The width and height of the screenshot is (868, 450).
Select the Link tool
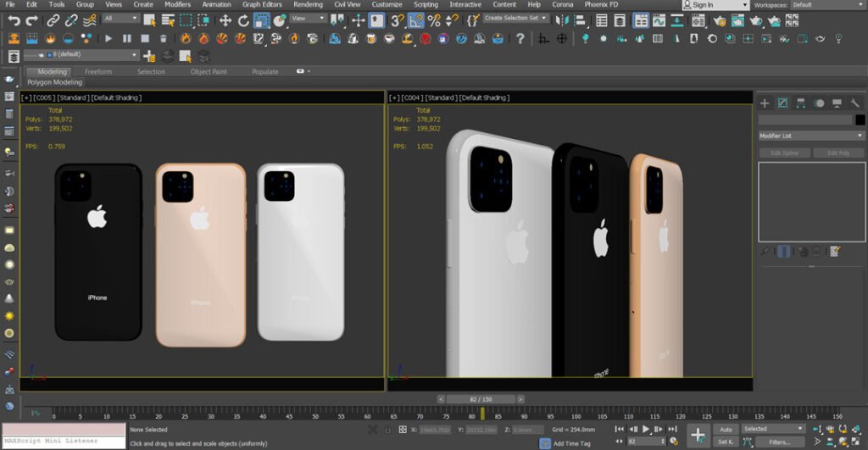pos(53,21)
